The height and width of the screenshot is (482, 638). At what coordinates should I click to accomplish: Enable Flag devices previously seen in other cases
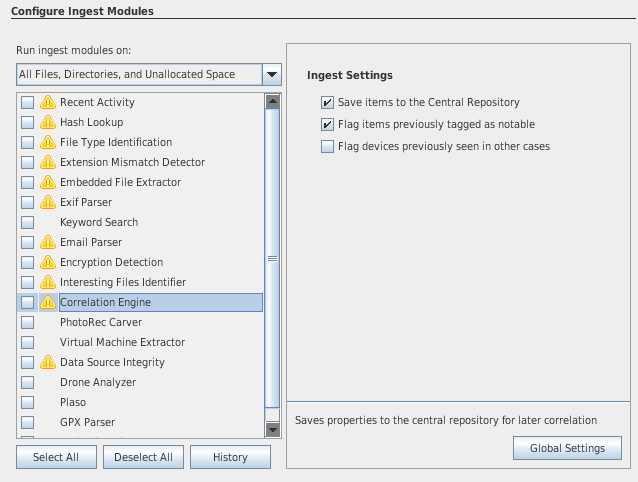(x=327, y=146)
